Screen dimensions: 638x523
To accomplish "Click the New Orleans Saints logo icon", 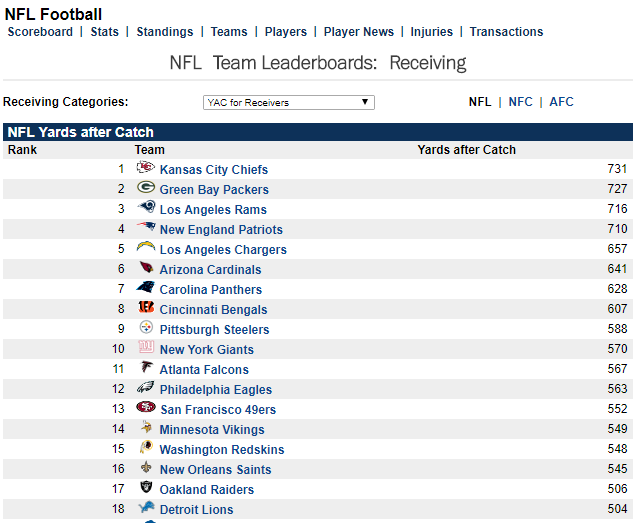I will (146, 466).
